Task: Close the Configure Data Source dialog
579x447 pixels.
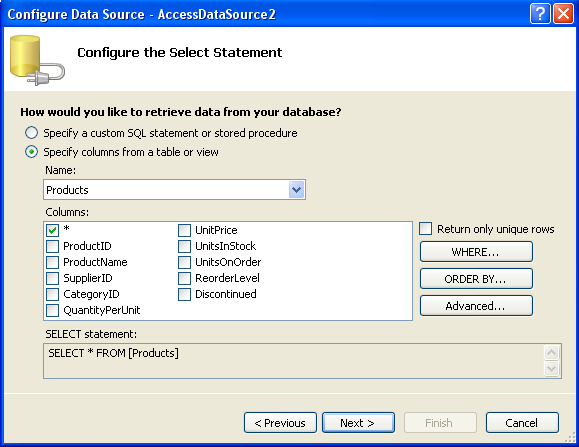Action: (x=563, y=14)
